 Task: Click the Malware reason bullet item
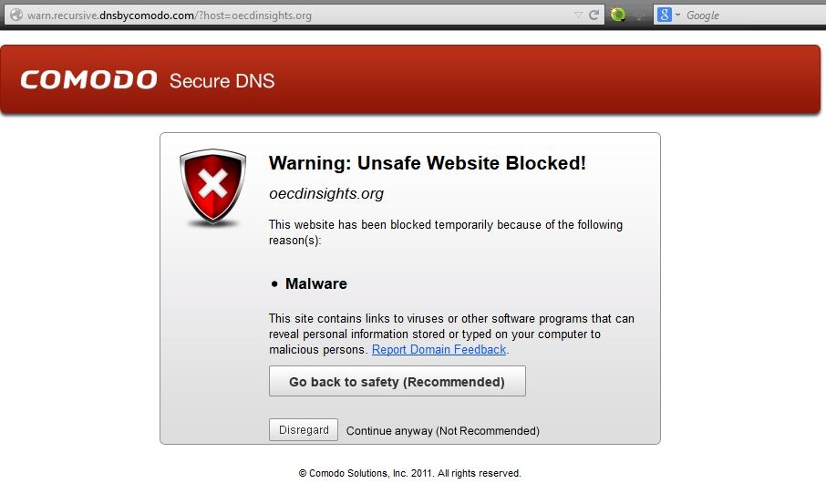315,283
